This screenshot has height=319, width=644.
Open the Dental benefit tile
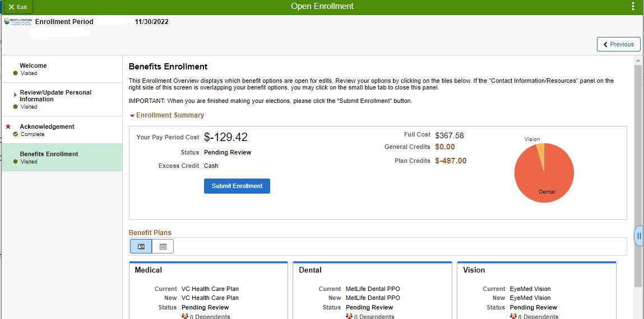[373, 290]
